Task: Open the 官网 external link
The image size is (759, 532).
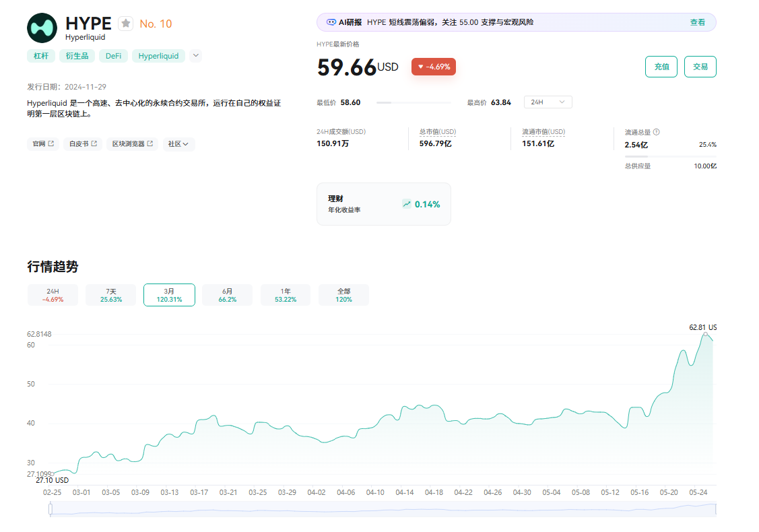Action: click(43, 143)
